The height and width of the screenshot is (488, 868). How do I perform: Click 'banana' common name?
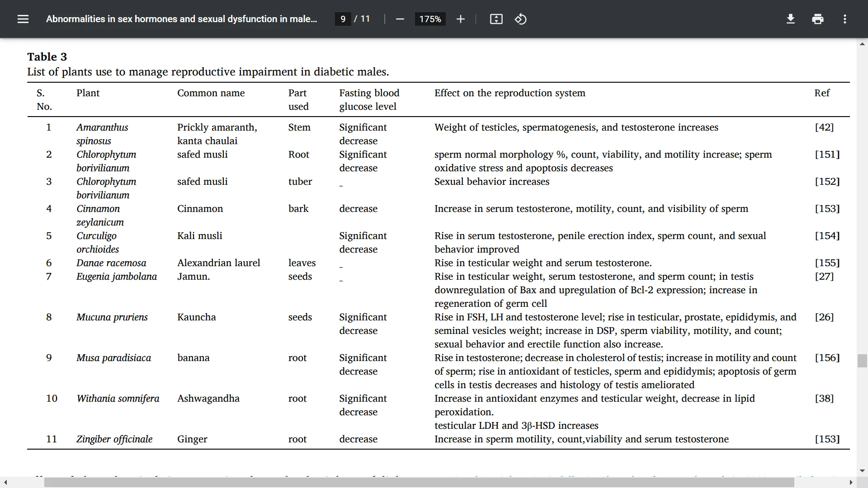(193, 357)
